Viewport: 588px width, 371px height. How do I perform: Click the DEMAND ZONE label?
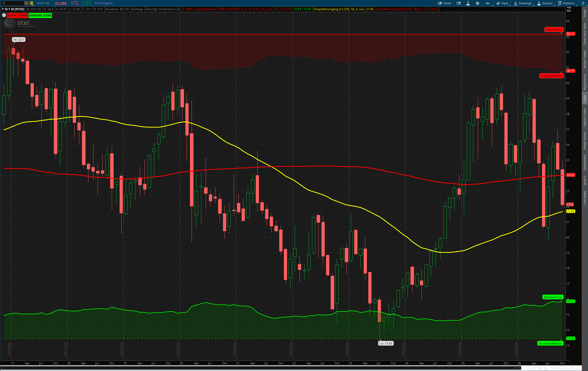[40, 15]
